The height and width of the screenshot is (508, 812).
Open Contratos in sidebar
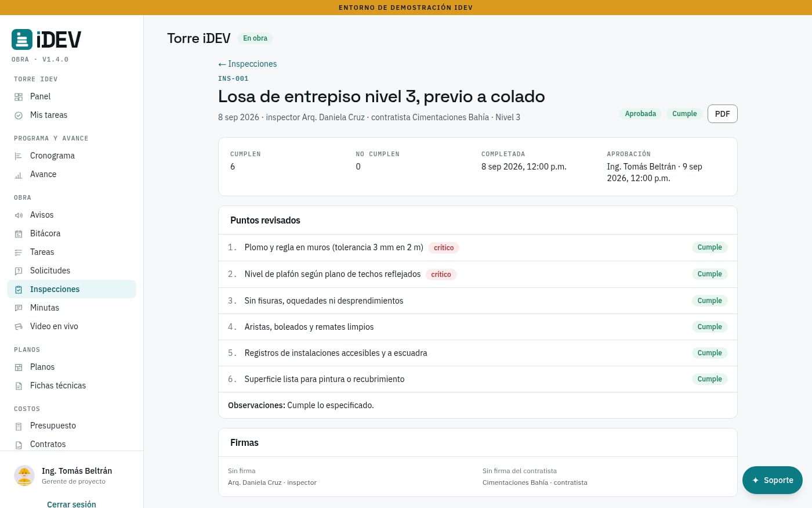coord(71,444)
